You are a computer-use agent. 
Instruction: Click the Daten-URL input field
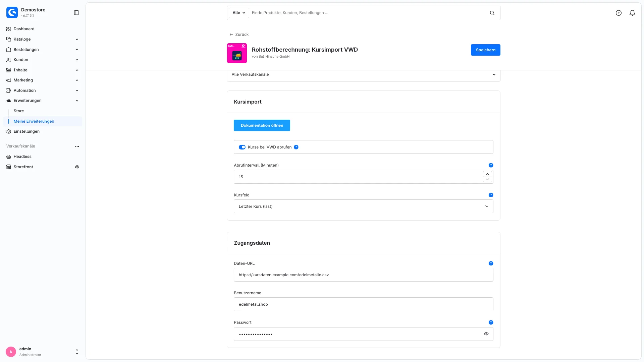click(364, 275)
